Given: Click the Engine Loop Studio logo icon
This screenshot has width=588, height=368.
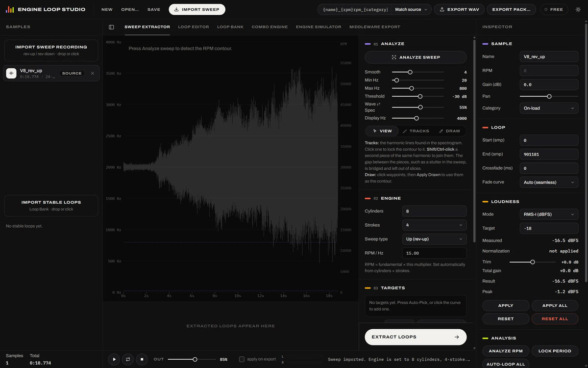Looking at the screenshot, I should [x=10, y=9].
